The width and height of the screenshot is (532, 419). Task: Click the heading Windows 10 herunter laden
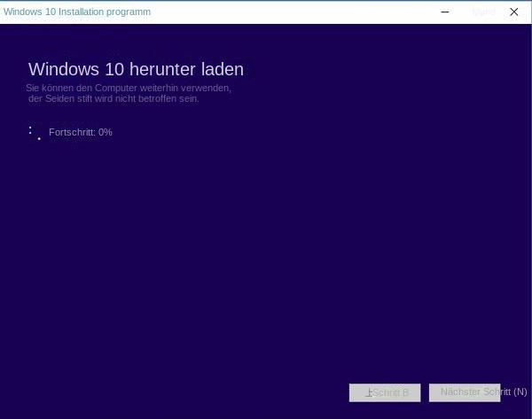coord(136,69)
